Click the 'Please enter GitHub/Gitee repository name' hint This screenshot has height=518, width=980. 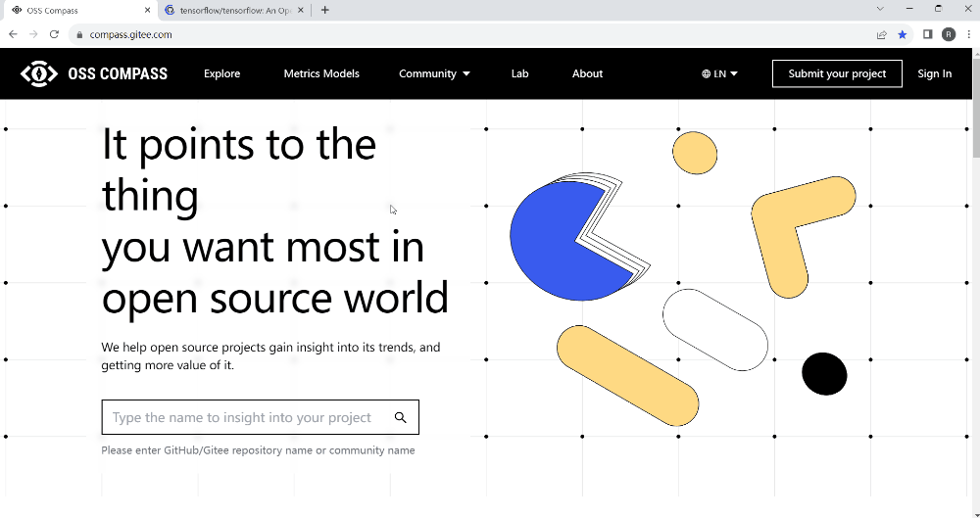(258, 450)
